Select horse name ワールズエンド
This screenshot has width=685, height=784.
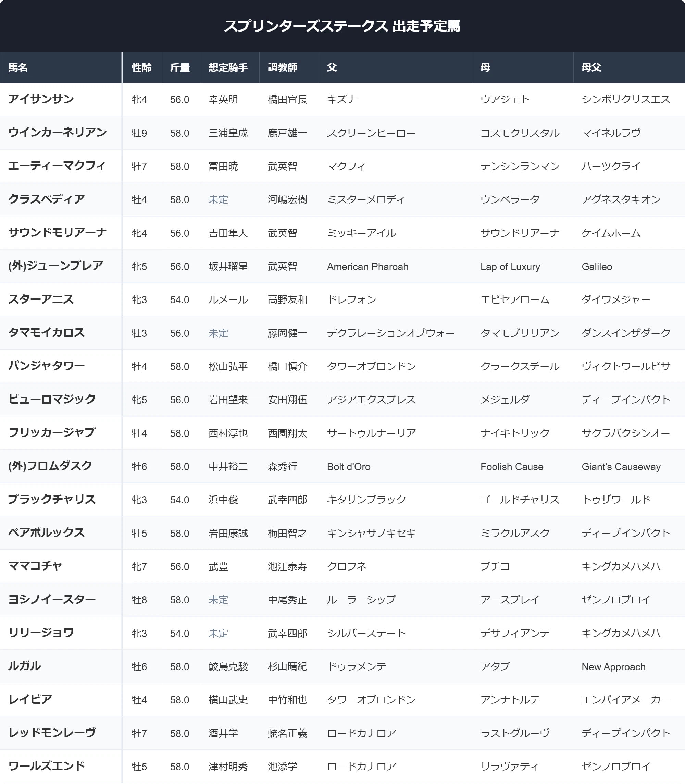(x=47, y=766)
